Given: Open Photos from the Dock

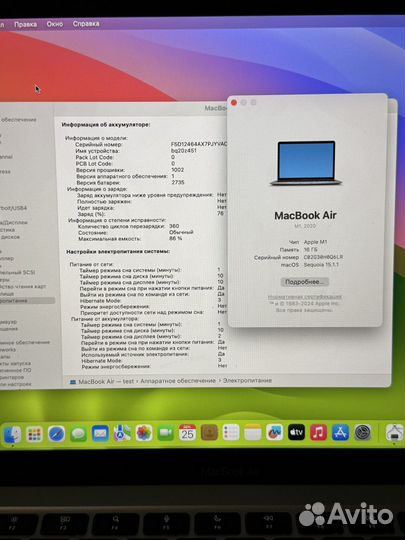Looking at the screenshot, I should point(144,433).
